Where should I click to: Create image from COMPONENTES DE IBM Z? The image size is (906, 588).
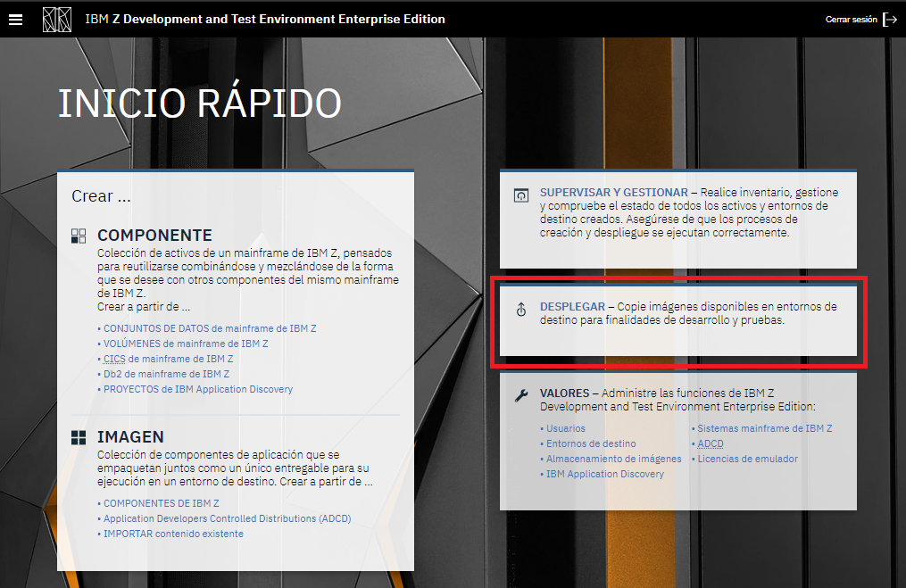pyautogui.click(x=162, y=503)
